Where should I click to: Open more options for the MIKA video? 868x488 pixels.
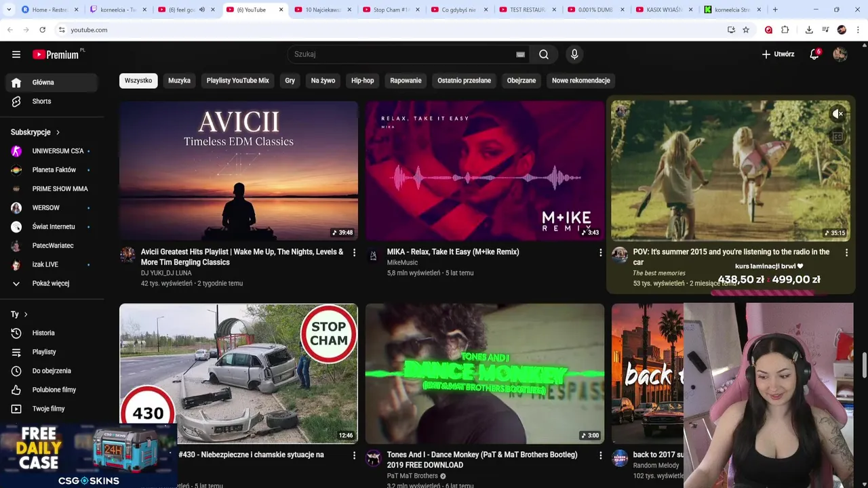[x=600, y=252]
